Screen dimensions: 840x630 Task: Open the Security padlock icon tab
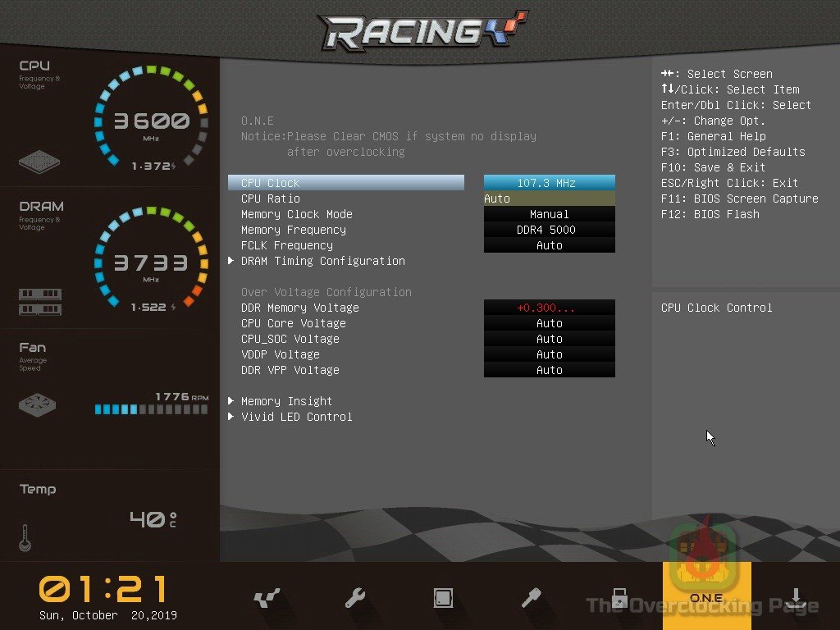[x=619, y=598]
